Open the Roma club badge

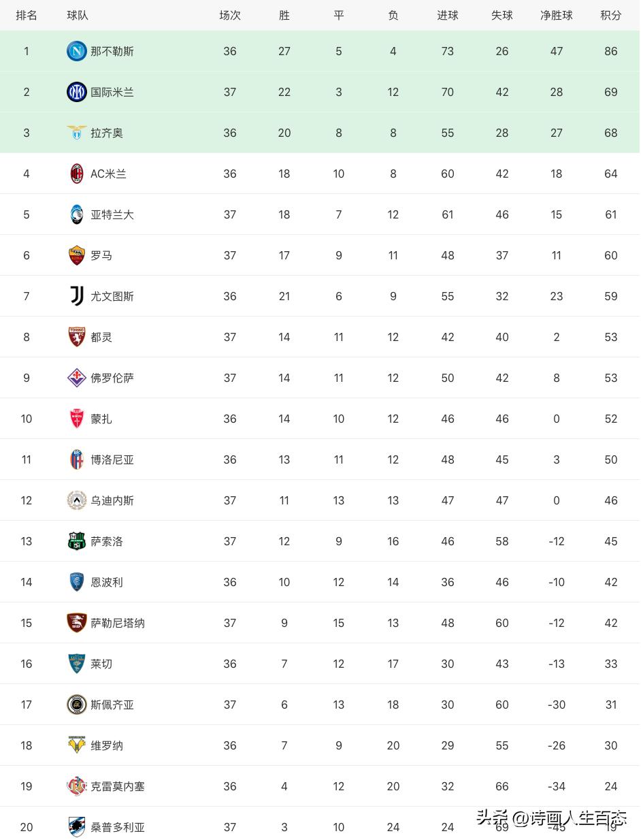[x=76, y=255]
